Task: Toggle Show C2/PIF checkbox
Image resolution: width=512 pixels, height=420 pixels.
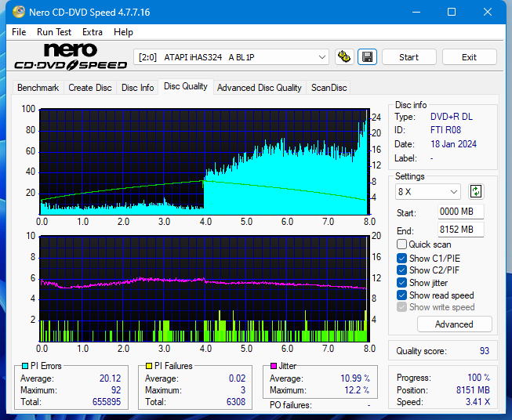Action: click(x=401, y=270)
